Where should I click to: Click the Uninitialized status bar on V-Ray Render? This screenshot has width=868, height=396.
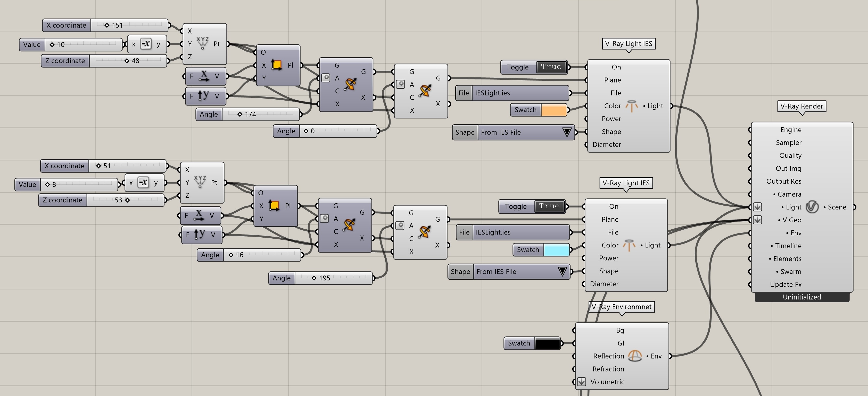(x=802, y=297)
